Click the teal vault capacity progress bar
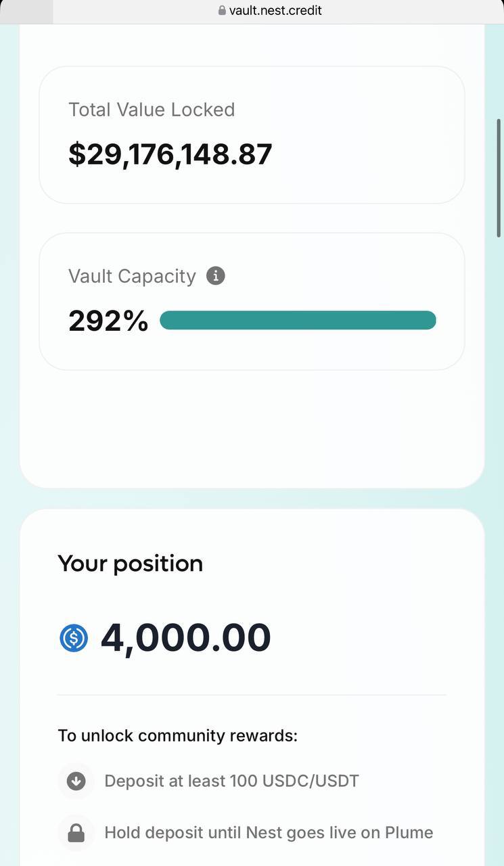The width and height of the screenshot is (504, 866). (298, 320)
